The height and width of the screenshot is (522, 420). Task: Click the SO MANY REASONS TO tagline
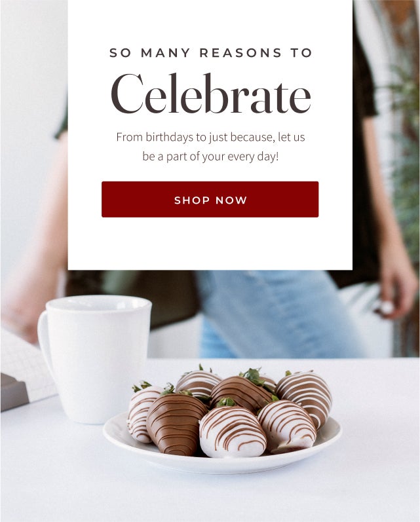point(210,52)
